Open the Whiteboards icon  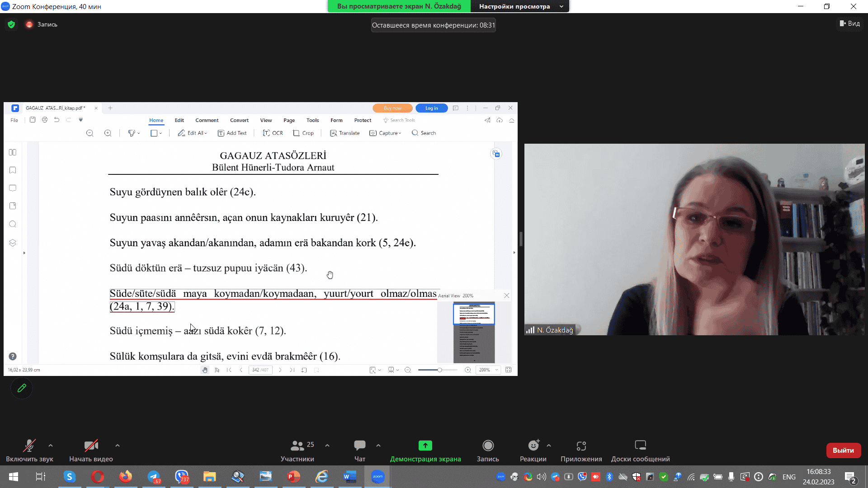point(640,446)
